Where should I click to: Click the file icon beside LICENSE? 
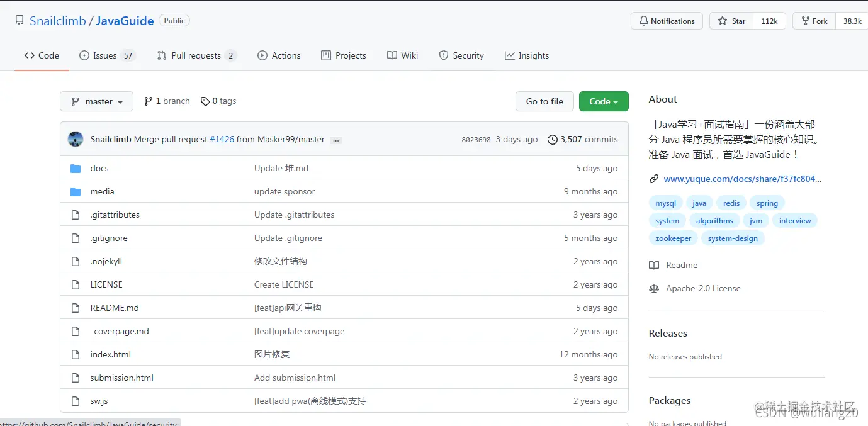click(76, 284)
